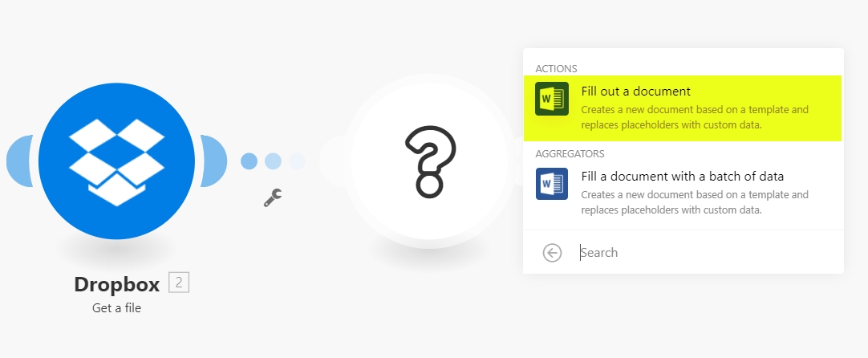Click the empty question mark module
868x358 pixels.
pyautogui.click(x=429, y=161)
